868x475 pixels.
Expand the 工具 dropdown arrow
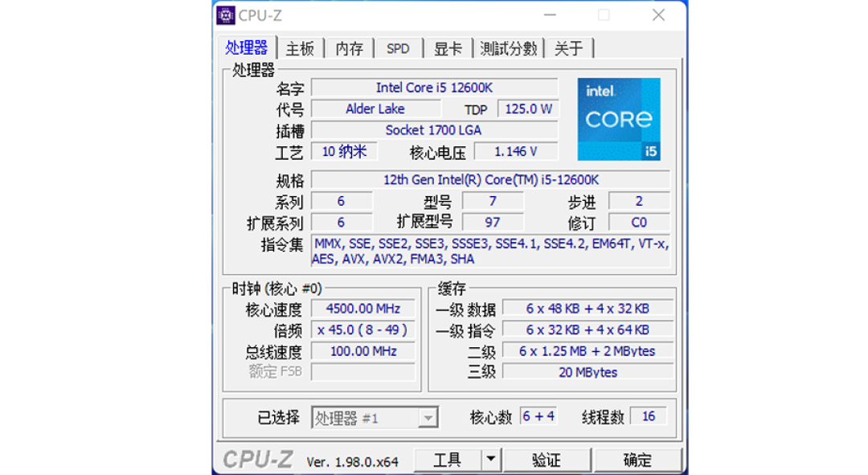[x=490, y=460]
